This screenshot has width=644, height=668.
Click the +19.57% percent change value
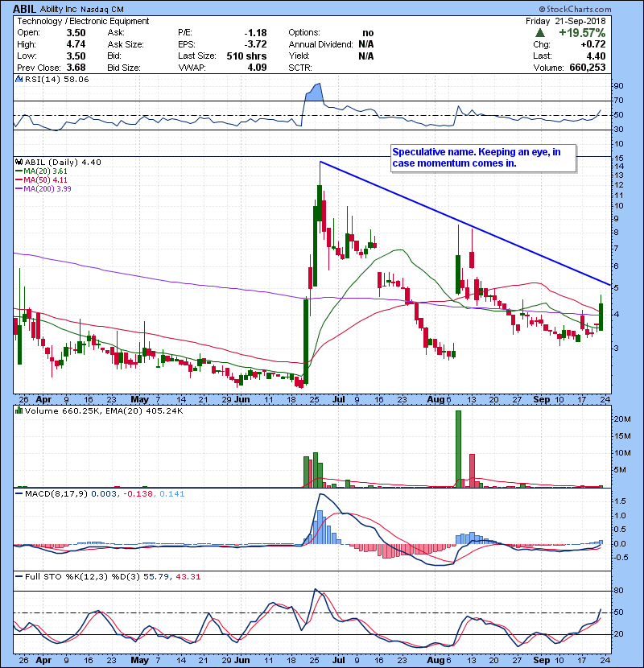pos(582,33)
